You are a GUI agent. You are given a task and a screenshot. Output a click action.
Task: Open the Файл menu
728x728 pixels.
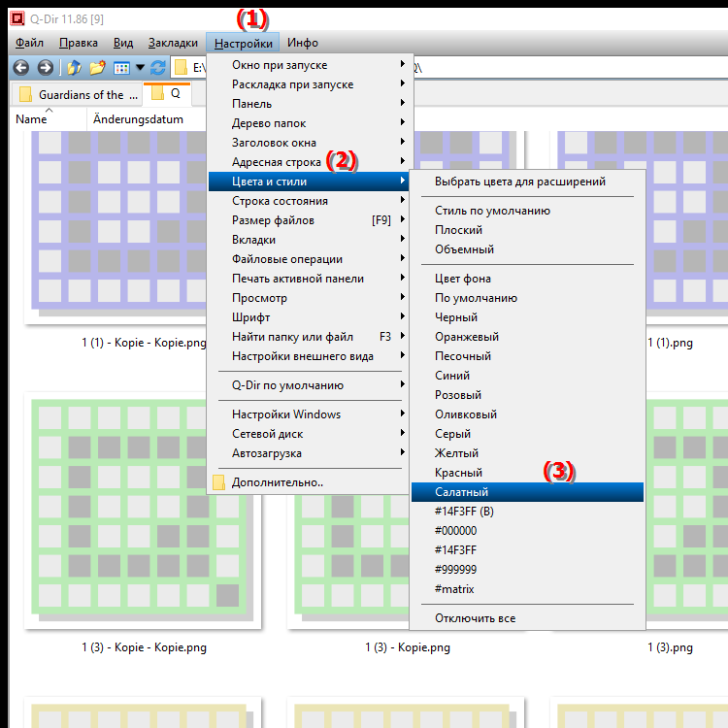tap(29, 43)
